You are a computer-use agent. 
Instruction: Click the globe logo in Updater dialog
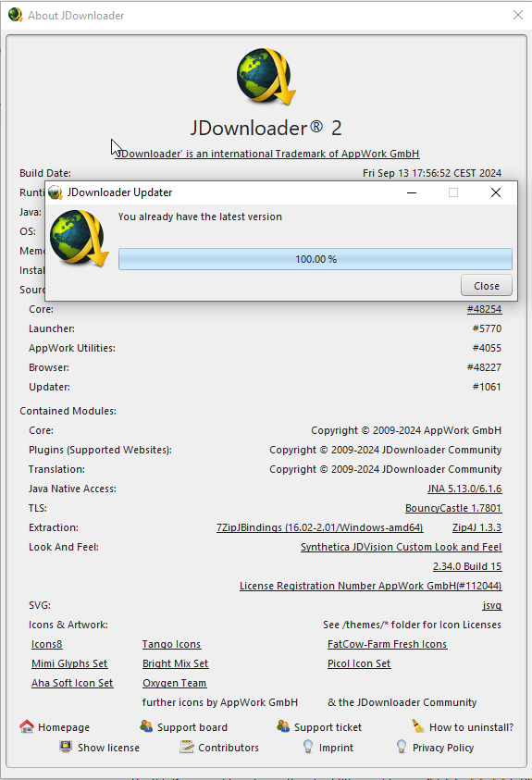coord(80,238)
